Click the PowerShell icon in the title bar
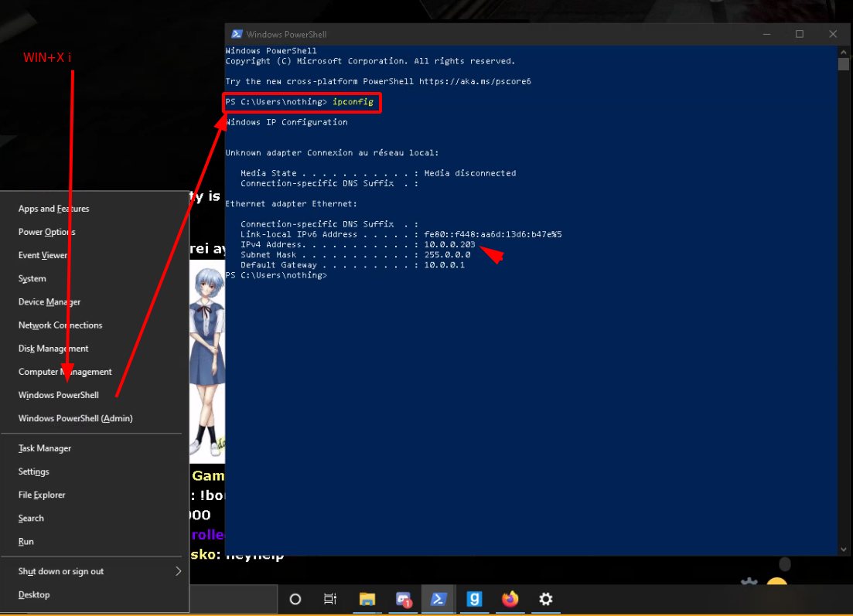 (237, 34)
